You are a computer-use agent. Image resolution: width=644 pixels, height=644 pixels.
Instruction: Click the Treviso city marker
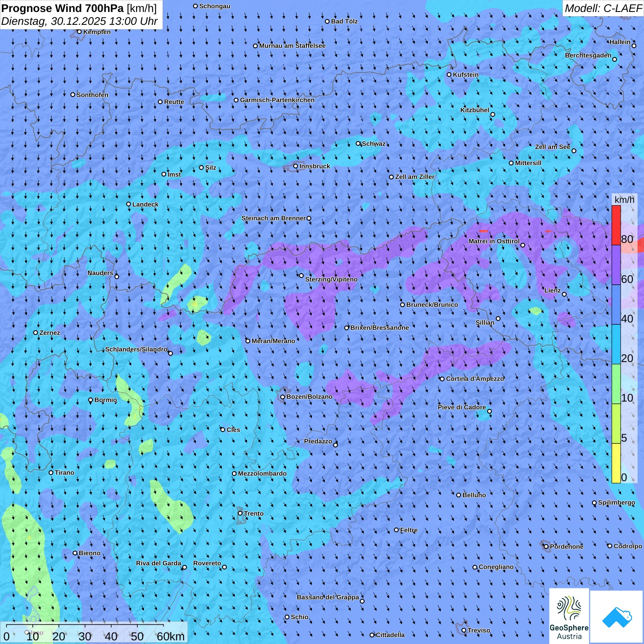[464, 631]
